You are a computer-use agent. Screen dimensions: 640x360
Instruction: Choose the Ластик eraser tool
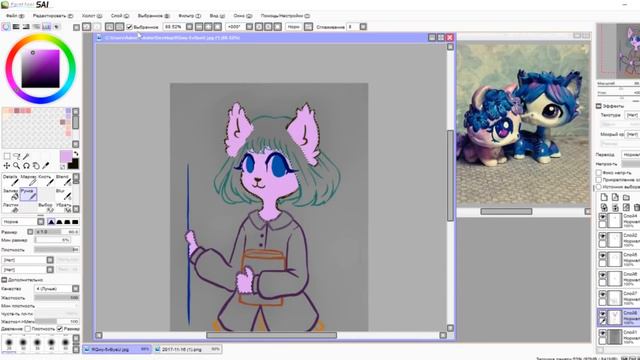pyautogui.click(x=11, y=208)
